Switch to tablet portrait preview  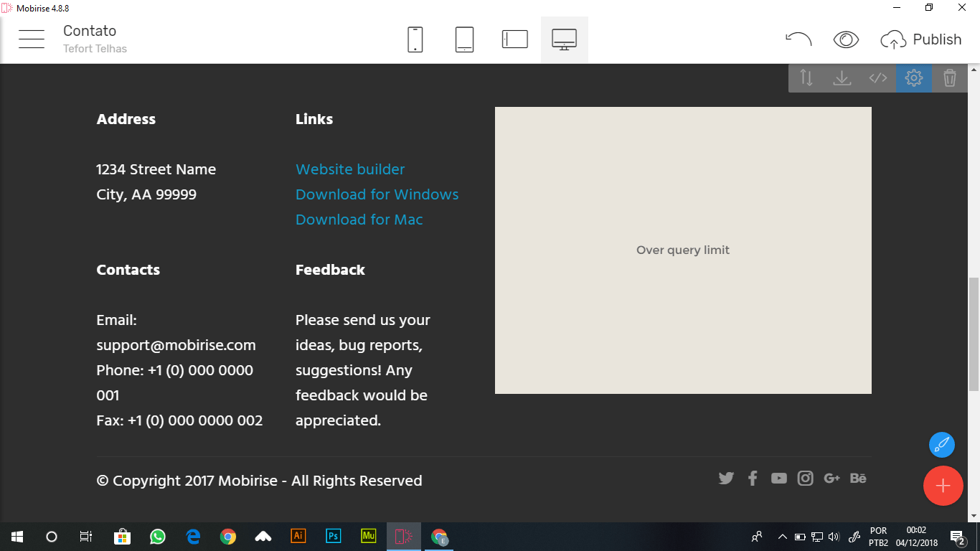point(464,39)
